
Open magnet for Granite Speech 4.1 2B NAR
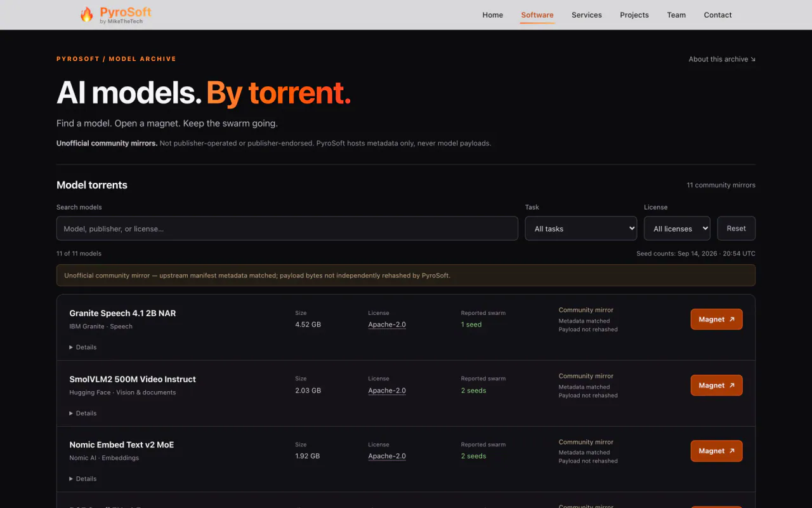716,319
